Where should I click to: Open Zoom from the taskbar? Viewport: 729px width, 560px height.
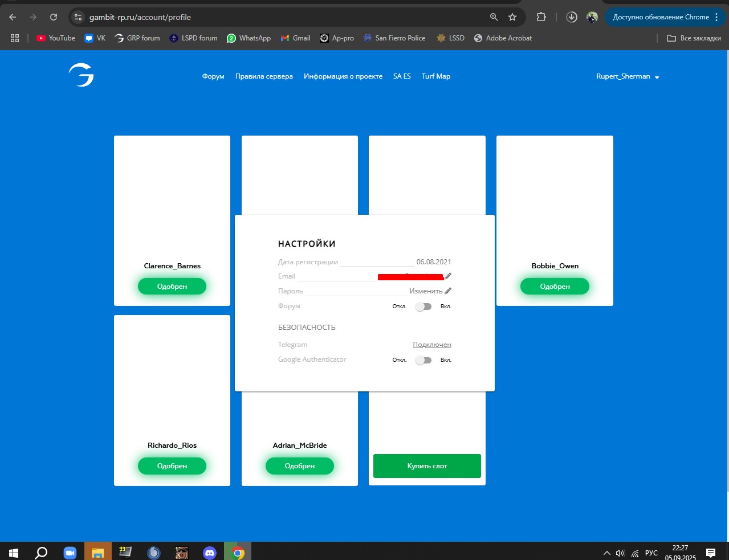(70, 553)
